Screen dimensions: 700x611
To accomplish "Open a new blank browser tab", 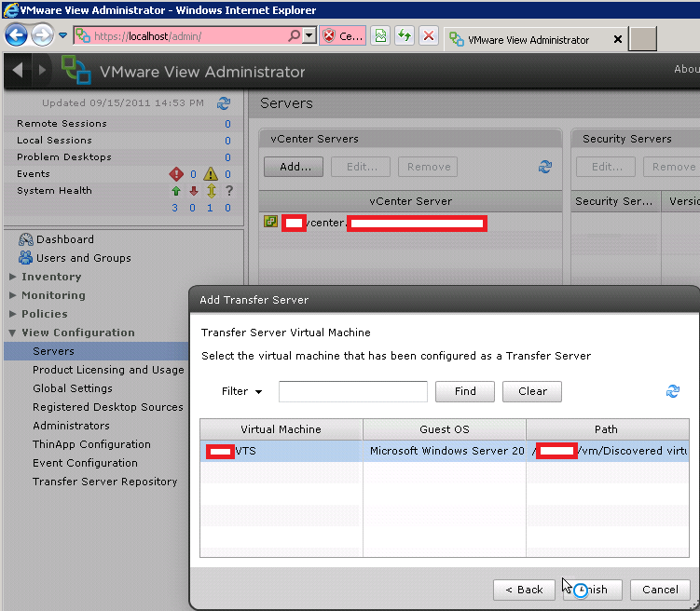I will click(642, 39).
